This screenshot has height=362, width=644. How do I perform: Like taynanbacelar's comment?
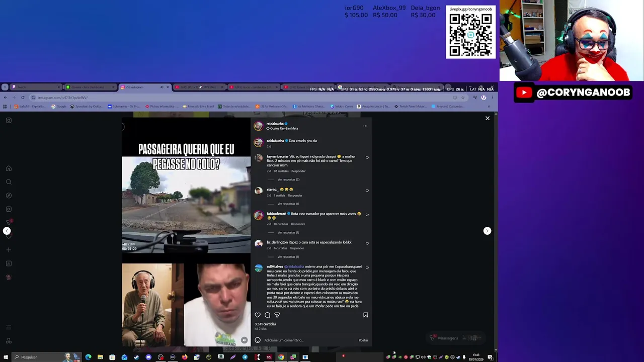pyautogui.click(x=367, y=158)
